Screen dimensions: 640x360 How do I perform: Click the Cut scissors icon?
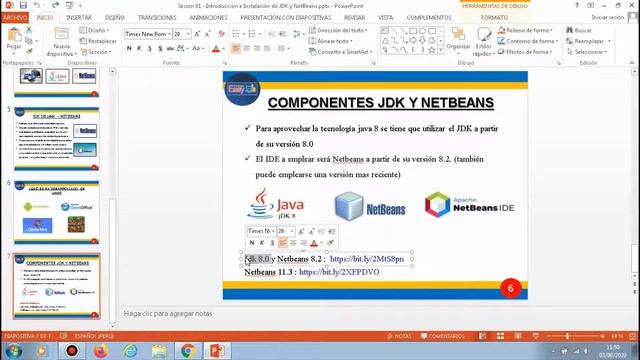click(29, 30)
